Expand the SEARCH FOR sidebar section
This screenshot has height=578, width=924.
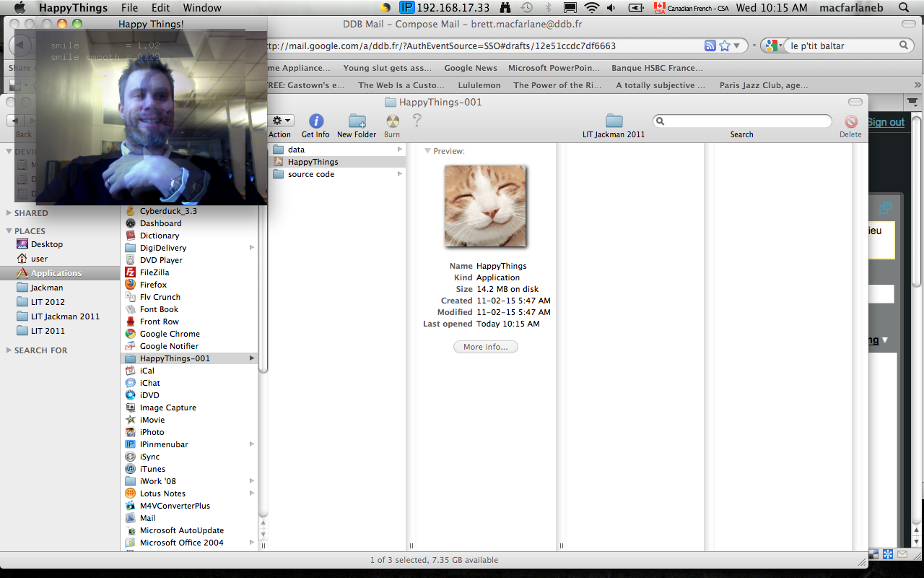tap(9, 350)
